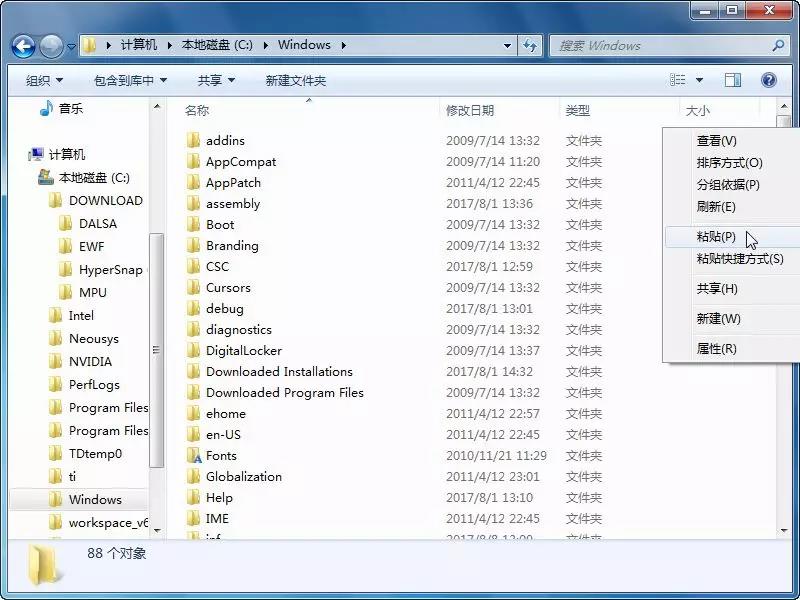The width and height of the screenshot is (800, 600).
Task: Click the Forward navigation arrow button
Action: point(51,46)
